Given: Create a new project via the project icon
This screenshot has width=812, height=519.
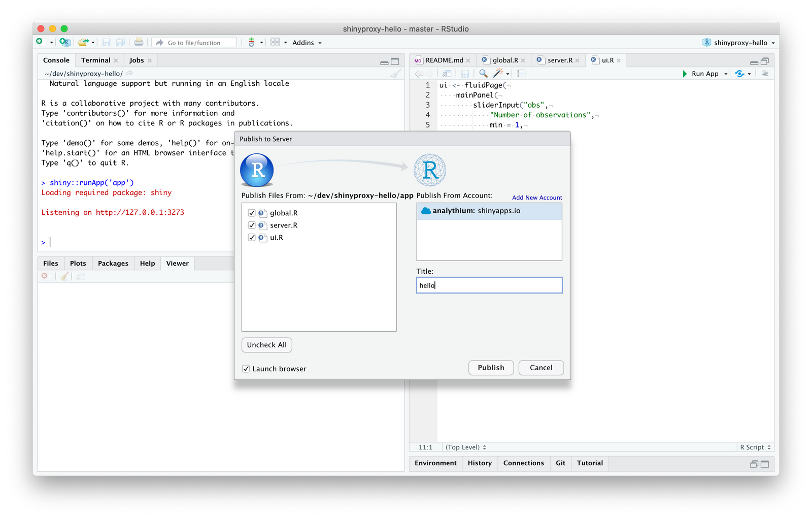Looking at the screenshot, I should click(x=64, y=42).
